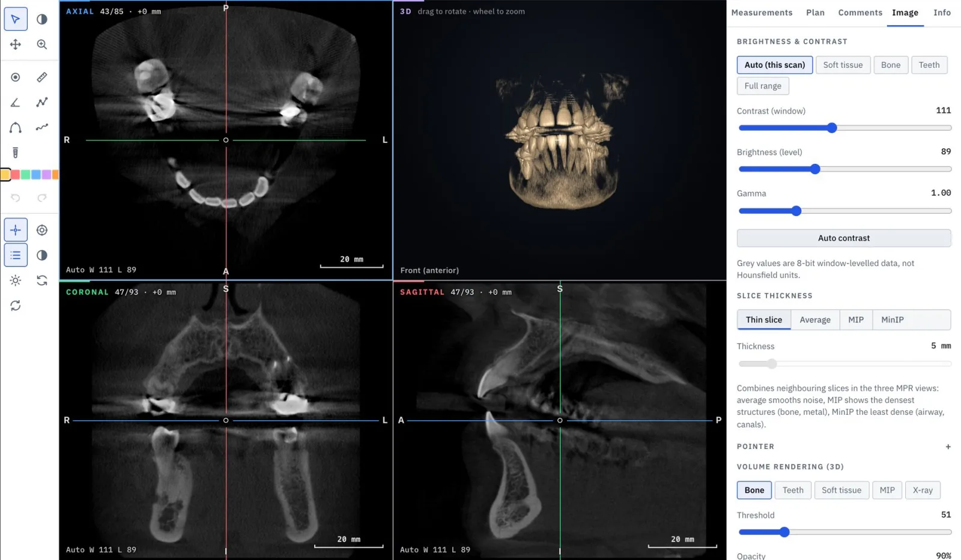This screenshot has width=961, height=560.
Task: Pick the blue annotation color swatch
Action: (36, 175)
